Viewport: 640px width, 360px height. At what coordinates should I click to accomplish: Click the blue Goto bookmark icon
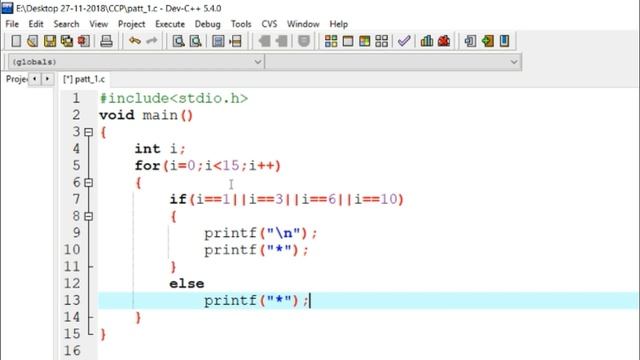[x=504, y=41]
